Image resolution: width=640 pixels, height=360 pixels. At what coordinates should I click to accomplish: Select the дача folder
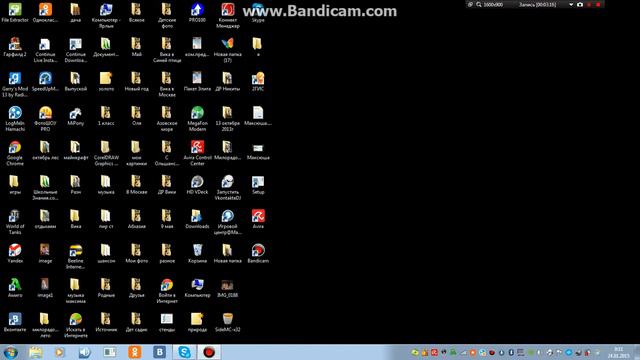click(76, 12)
